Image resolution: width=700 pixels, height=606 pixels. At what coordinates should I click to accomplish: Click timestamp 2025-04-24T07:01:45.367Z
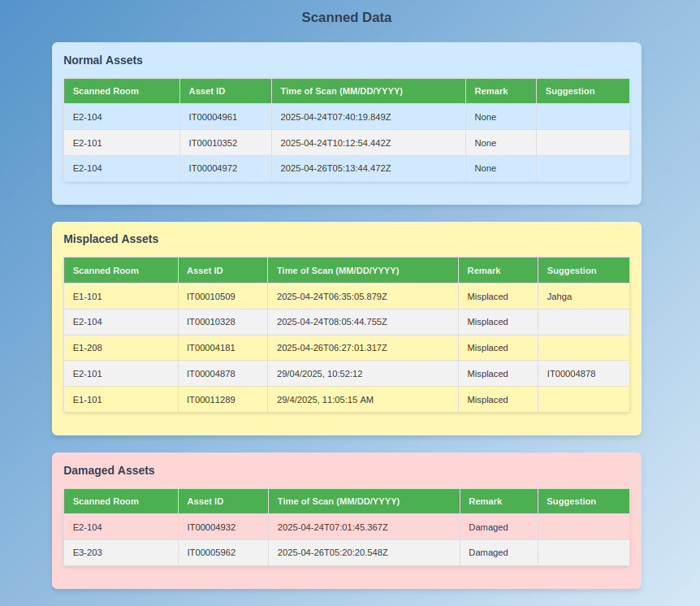point(333,527)
